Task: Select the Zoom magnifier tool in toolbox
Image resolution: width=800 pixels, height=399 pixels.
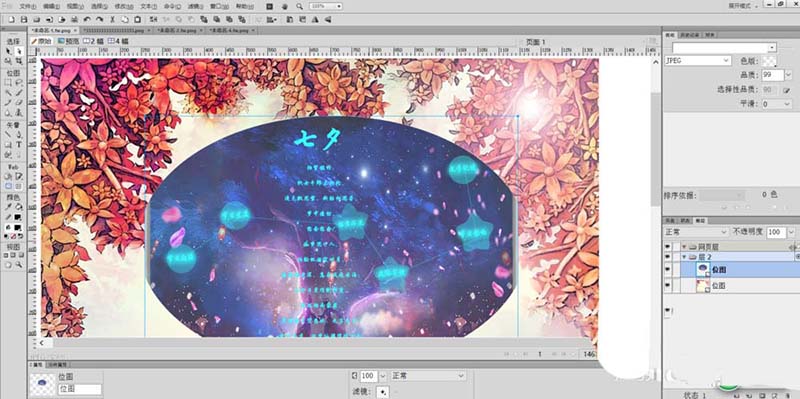Action: click(x=19, y=265)
